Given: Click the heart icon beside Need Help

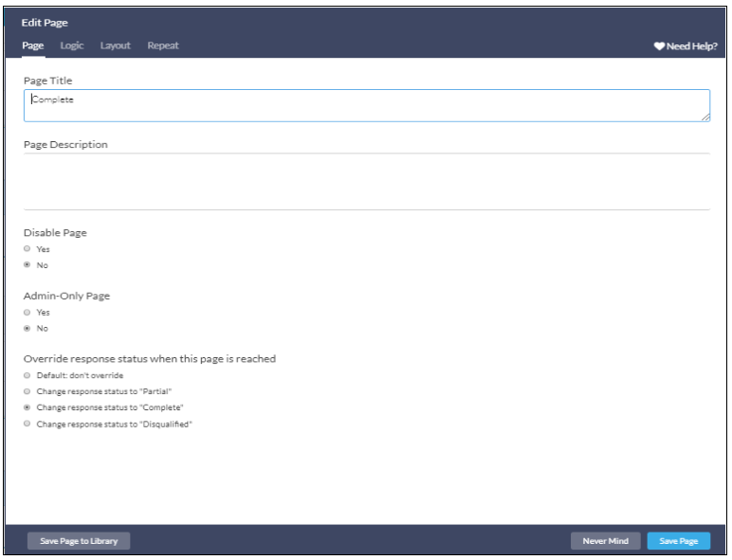Looking at the screenshot, I should (x=659, y=45).
